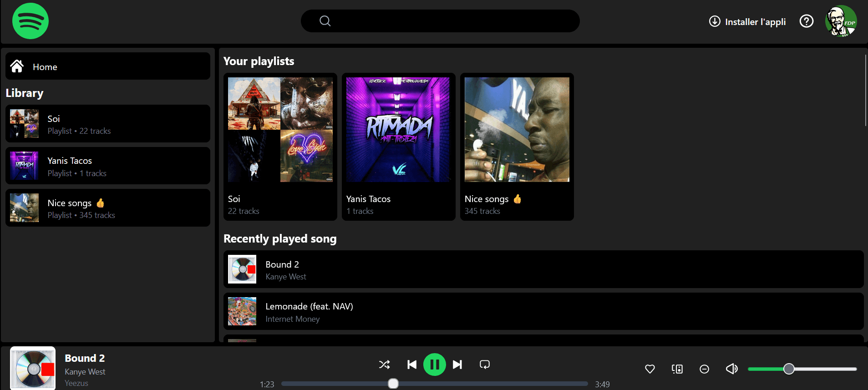This screenshot has height=390, width=868.
Task: Click Lemonade album art in recent list
Action: (x=242, y=311)
